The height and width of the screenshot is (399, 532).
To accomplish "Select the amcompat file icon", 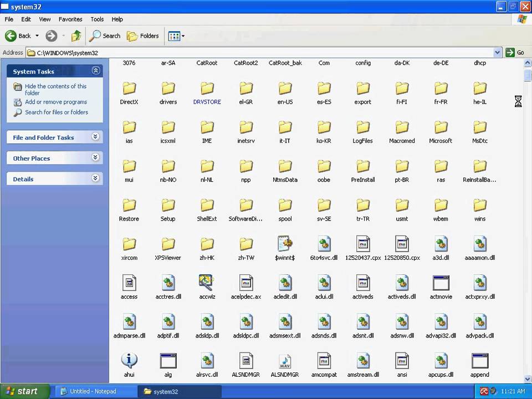I will pos(324,361).
